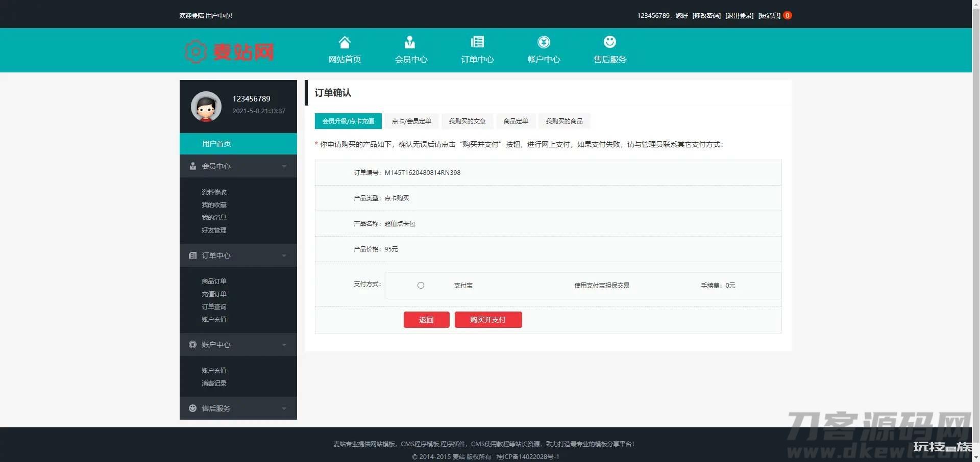Collapse the sidebar 订单中心 section arrow

tap(284, 255)
